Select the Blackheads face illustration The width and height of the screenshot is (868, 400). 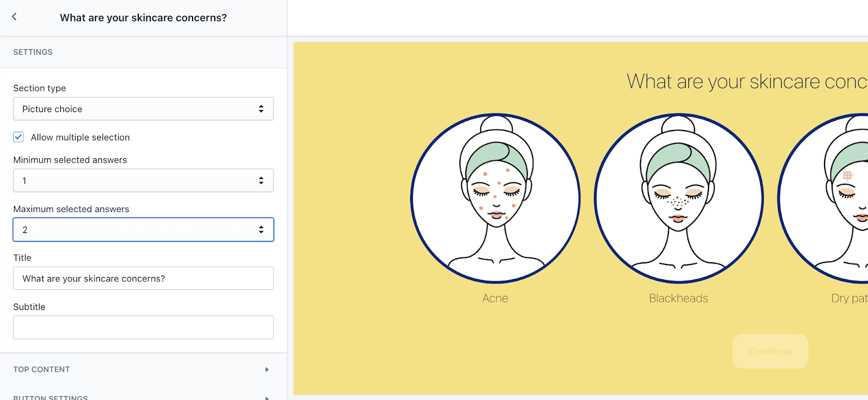(x=679, y=198)
